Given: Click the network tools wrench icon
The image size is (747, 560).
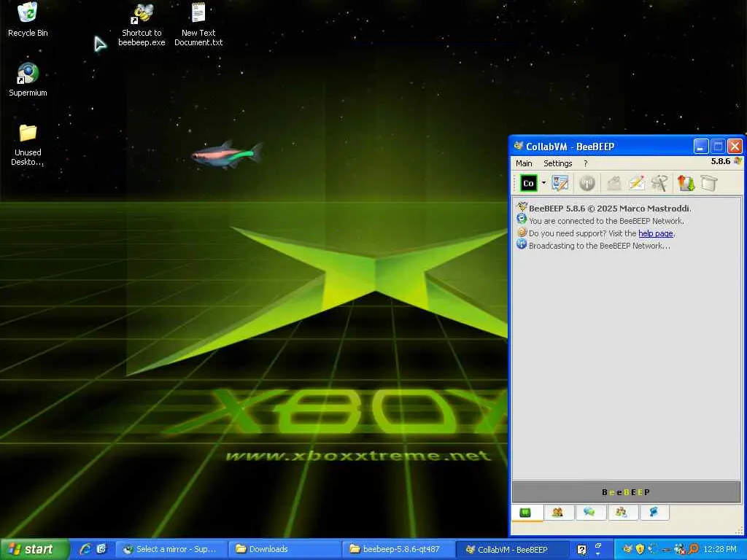Looking at the screenshot, I should pyautogui.click(x=659, y=183).
